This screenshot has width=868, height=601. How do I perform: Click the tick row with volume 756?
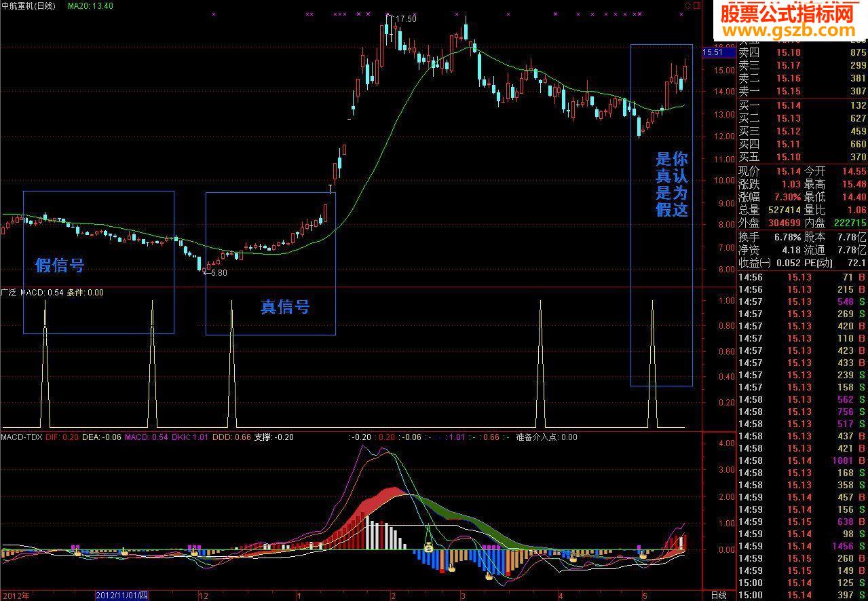click(x=803, y=412)
